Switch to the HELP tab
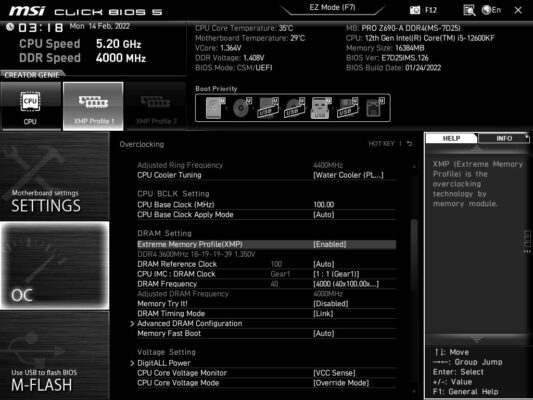533x400 pixels. pyautogui.click(x=451, y=138)
